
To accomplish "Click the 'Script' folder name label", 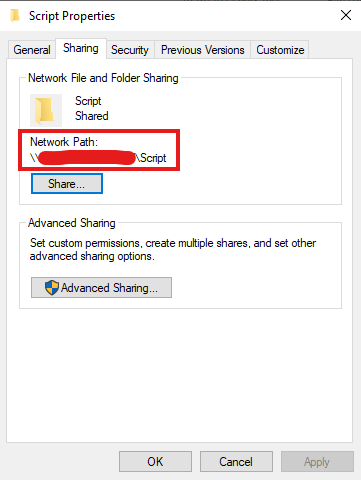I will [x=88, y=101].
